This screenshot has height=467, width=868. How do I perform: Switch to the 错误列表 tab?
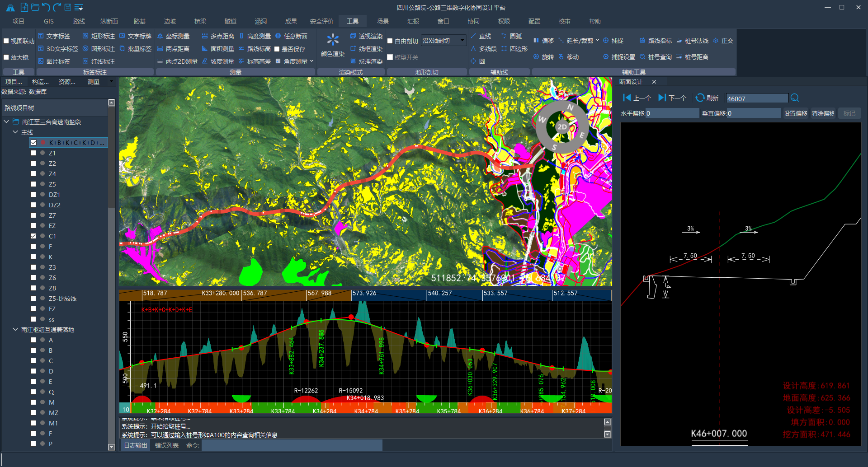[167, 445]
